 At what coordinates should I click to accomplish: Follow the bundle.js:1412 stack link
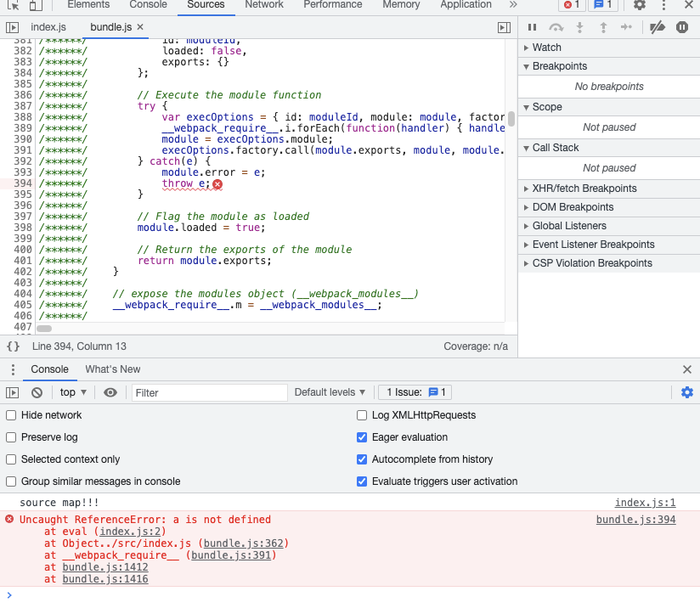(105, 567)
